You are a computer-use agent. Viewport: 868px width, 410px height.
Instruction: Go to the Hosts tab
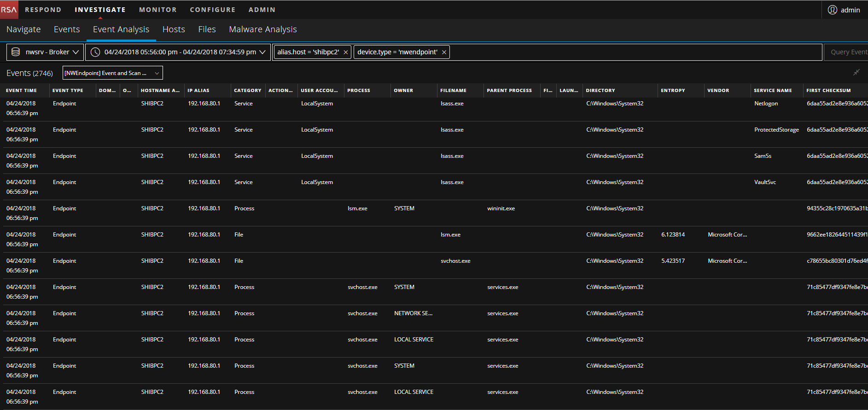point(174,29)
